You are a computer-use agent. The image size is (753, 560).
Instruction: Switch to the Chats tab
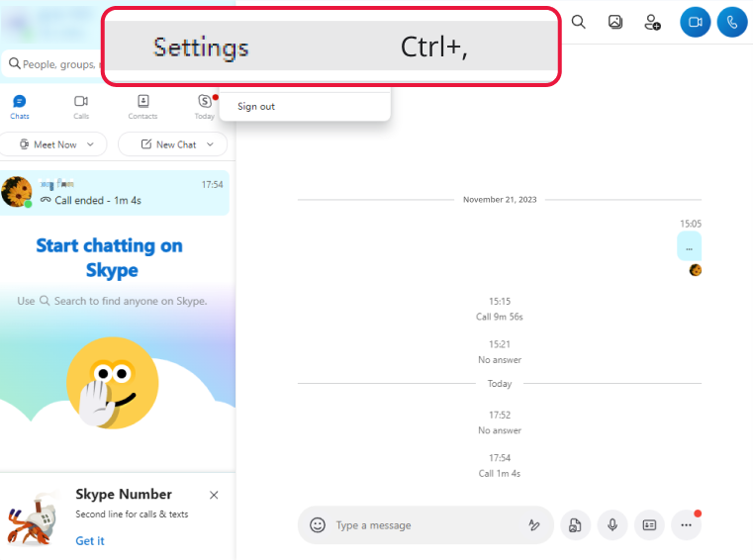20,107
